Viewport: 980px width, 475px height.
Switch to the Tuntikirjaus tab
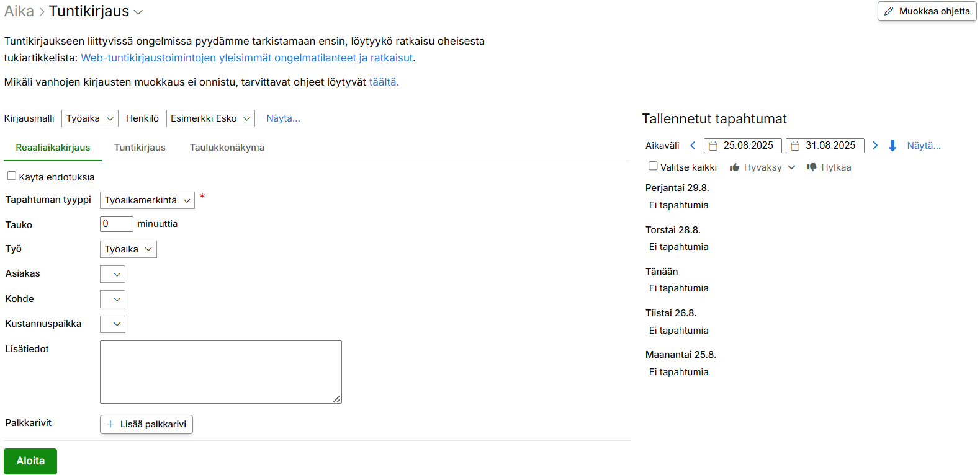(140, 148)
